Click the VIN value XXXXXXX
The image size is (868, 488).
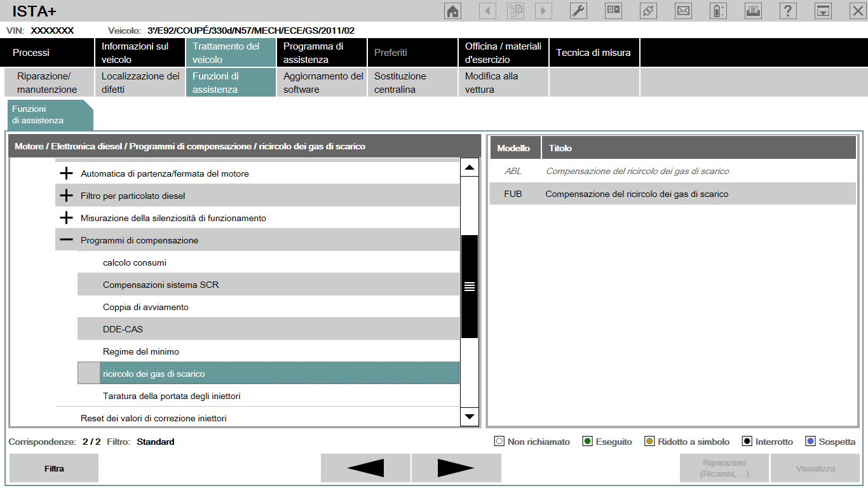(x=52, y=30)
